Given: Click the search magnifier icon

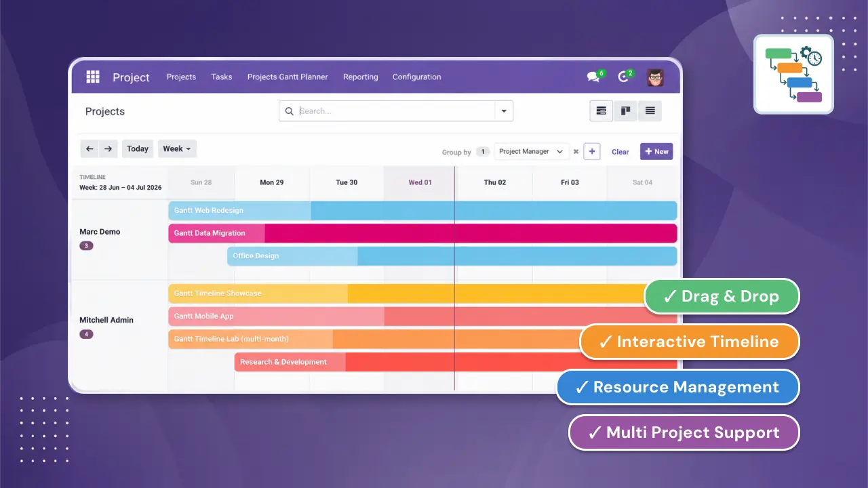Looking at the screenshot, I should [x=289, y=111].
